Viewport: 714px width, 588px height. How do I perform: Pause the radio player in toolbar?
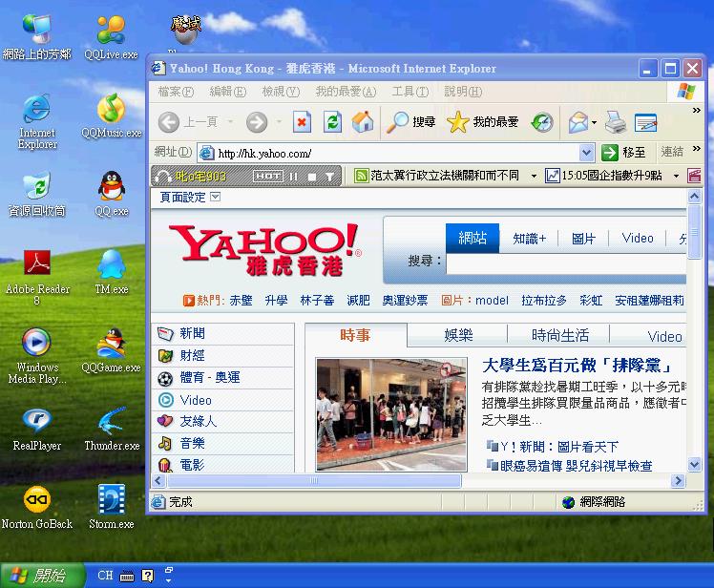(x=294, y=177)
